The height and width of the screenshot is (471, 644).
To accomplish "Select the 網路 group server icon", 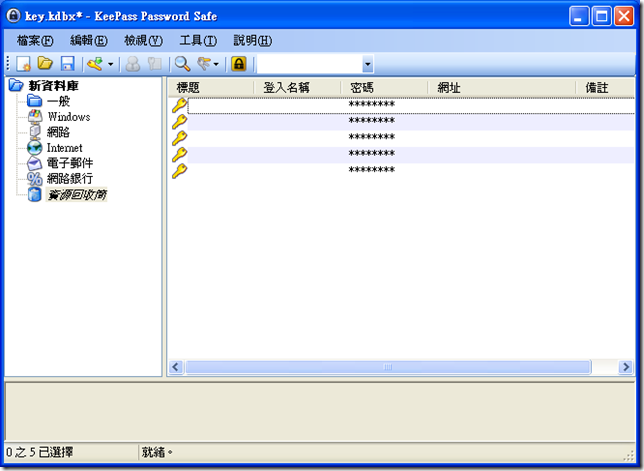I will tap(34, 132).
